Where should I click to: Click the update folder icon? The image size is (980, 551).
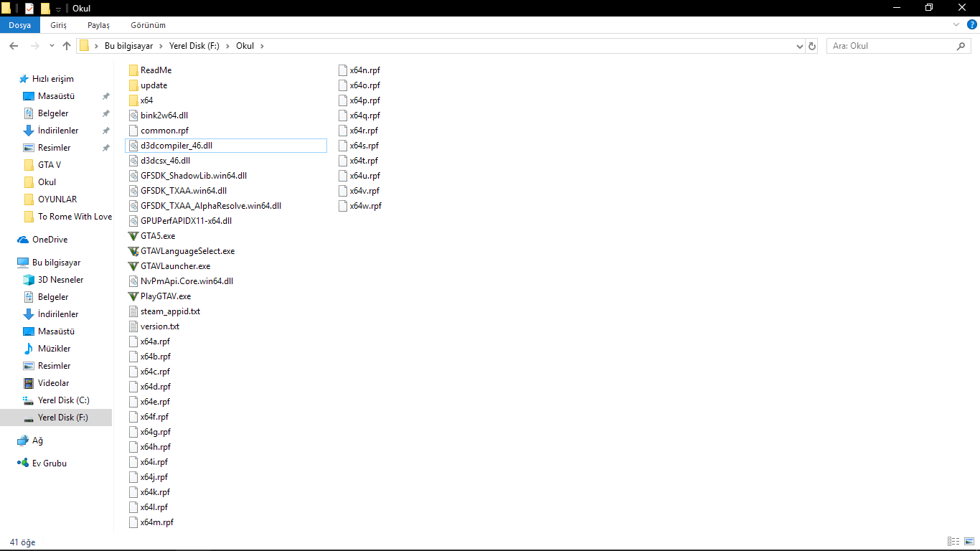click(133, 85)
